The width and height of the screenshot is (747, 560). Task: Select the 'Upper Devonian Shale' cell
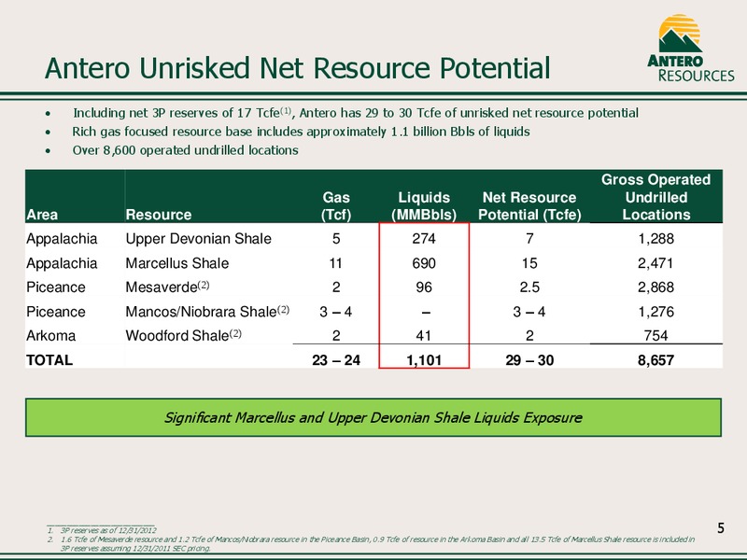click(x=198, y=239)
